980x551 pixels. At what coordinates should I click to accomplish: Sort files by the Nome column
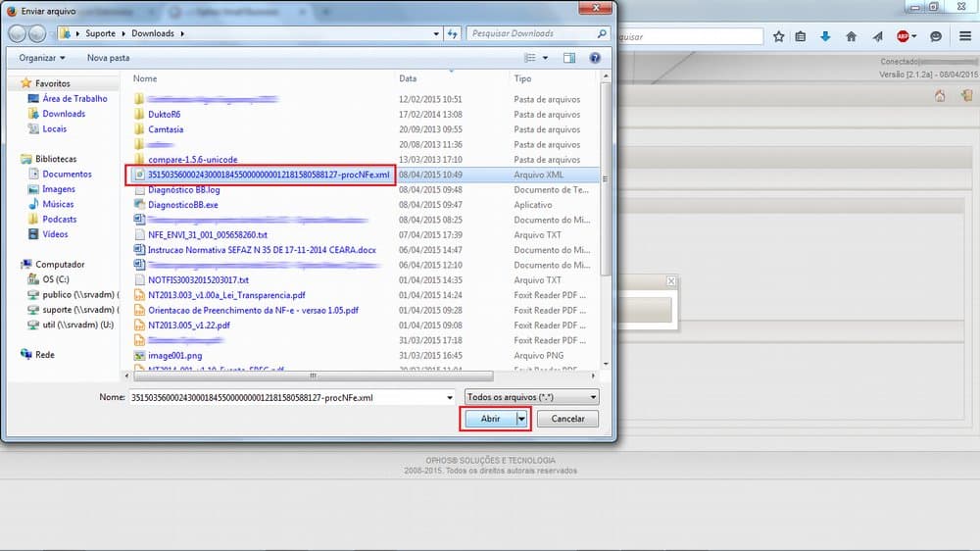(145, 78)
